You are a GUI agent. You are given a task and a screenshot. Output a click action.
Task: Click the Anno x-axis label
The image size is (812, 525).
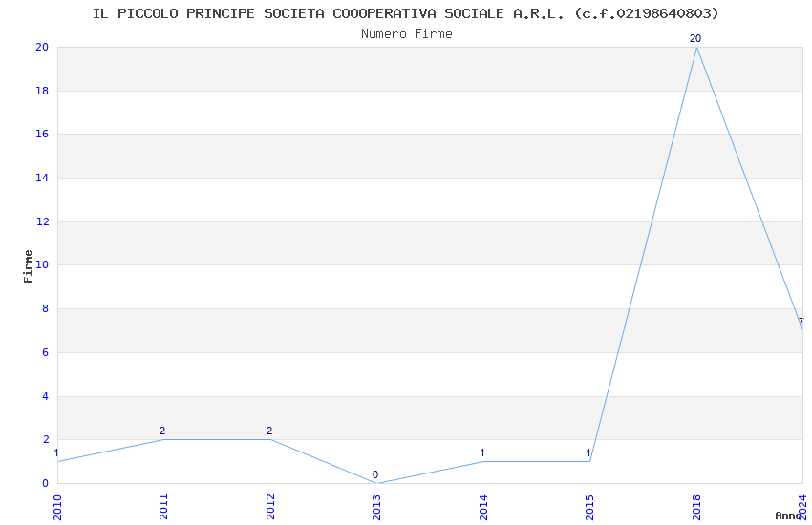point(788,515)
